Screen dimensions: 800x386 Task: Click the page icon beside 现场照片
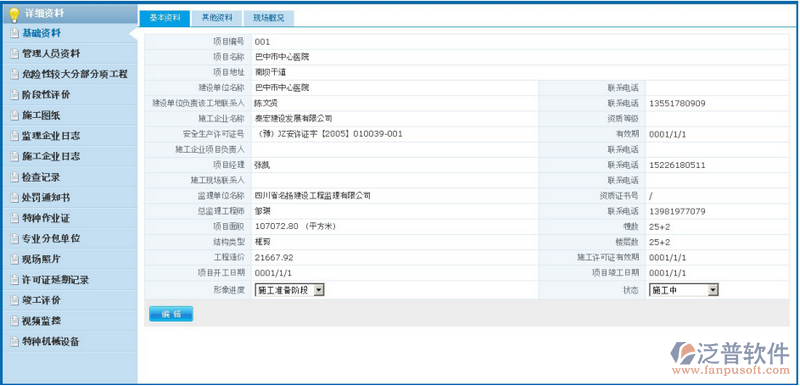(14, 260)
